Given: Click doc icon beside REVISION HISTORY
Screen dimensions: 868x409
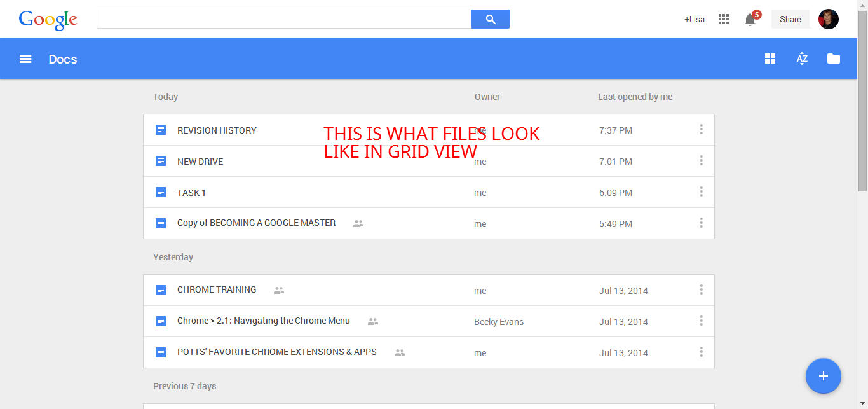Looking at the screenshot, I should 161,130.
